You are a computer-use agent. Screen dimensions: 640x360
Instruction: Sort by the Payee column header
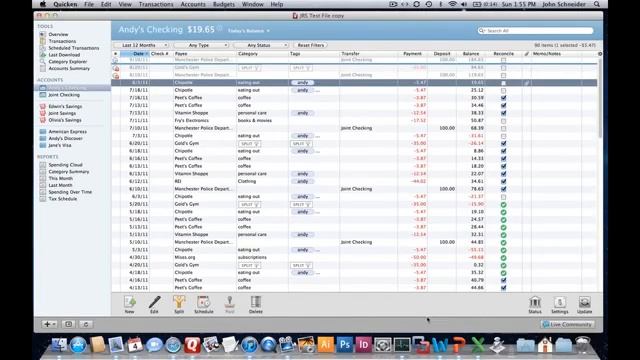pyautogui.click(x=204, y=53)
